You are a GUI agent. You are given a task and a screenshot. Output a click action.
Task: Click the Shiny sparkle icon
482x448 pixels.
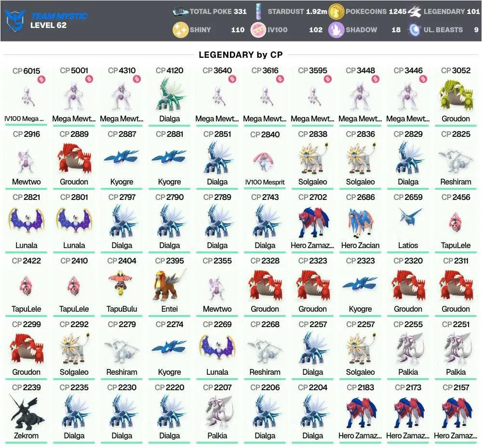point(180,30)
